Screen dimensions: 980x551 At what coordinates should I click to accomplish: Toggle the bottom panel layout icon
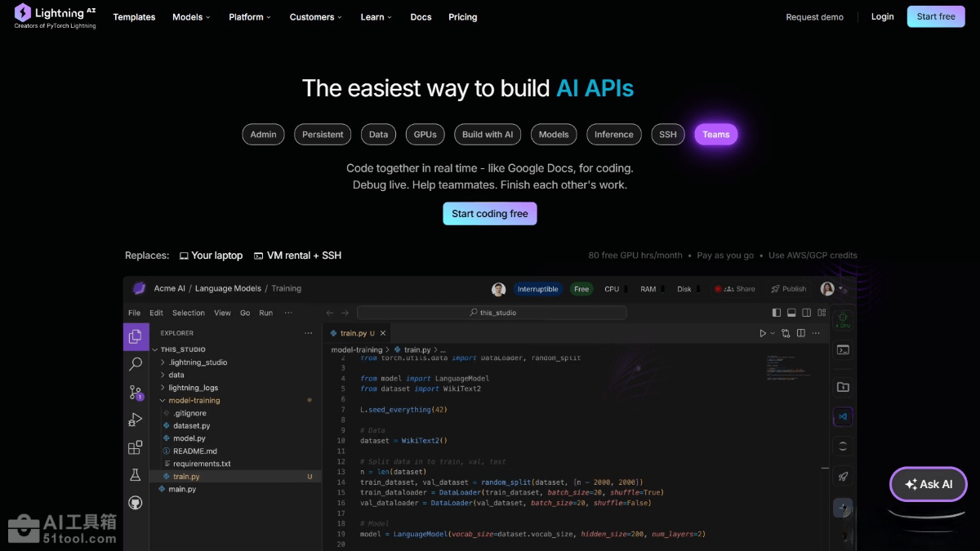(x=791, y=313)
